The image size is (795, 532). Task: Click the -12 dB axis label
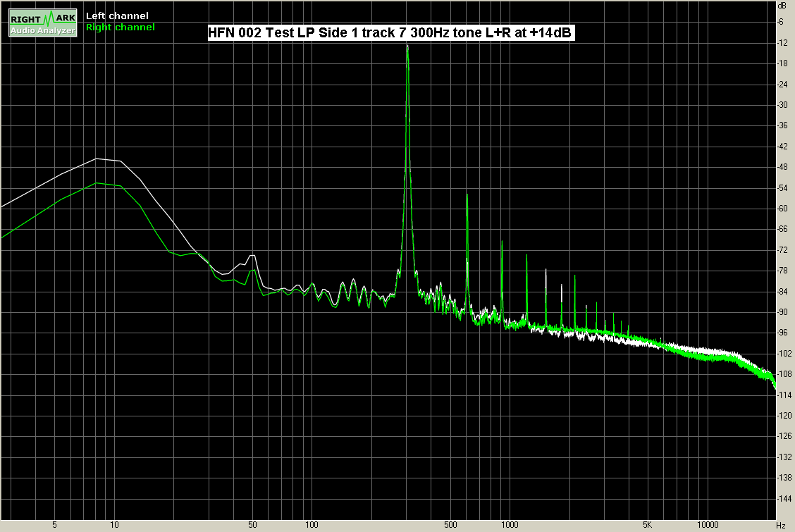[x=782, y=42]
